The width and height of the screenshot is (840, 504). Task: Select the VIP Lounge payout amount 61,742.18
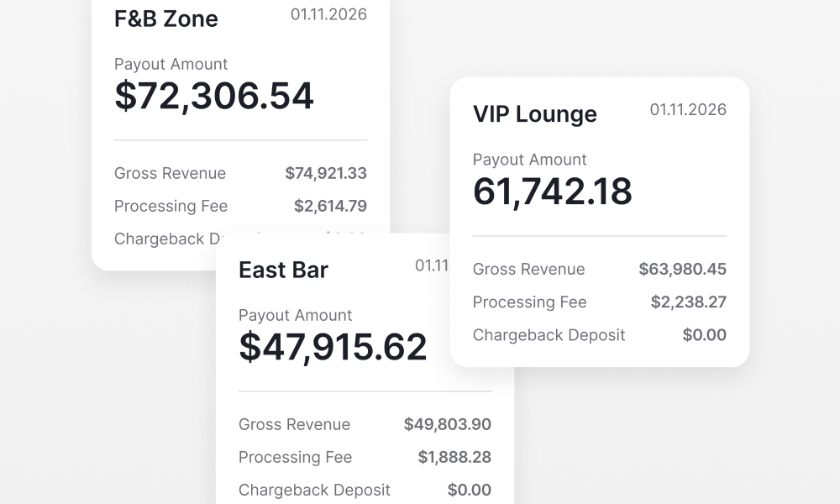553,191
